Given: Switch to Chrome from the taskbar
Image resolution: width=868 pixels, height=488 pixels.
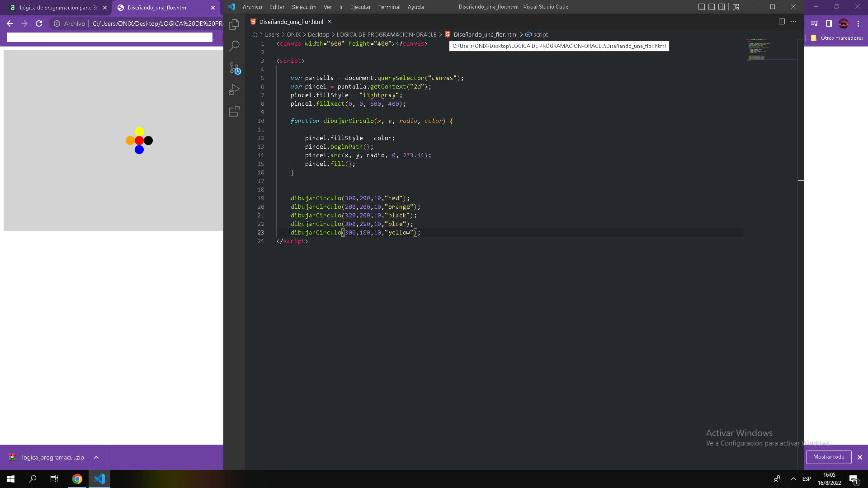Looking at the screenshot, I should click(x=77, y=479).
